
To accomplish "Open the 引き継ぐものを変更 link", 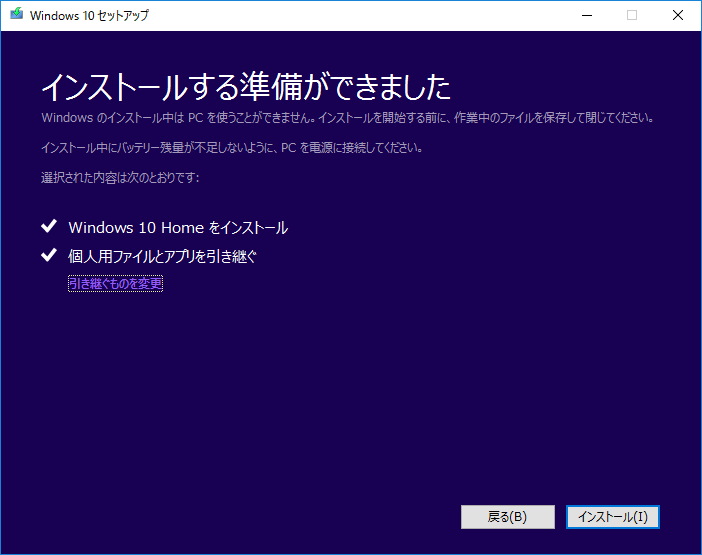I will tap(116, 283).
